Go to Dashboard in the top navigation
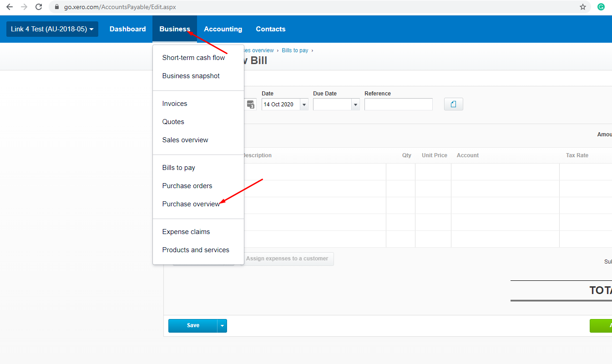This screenshot has height=364, width=612. 128,29
